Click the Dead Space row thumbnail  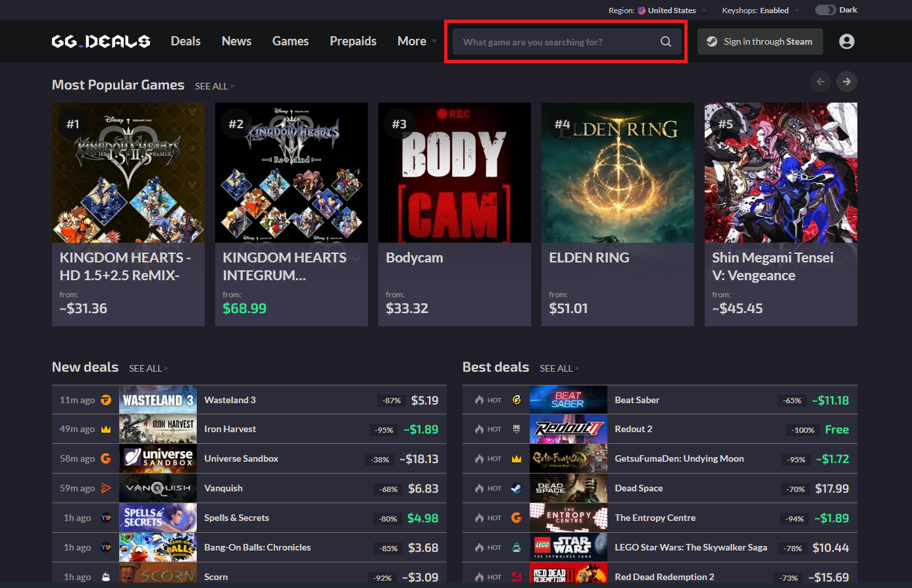(x=569, y=488)
